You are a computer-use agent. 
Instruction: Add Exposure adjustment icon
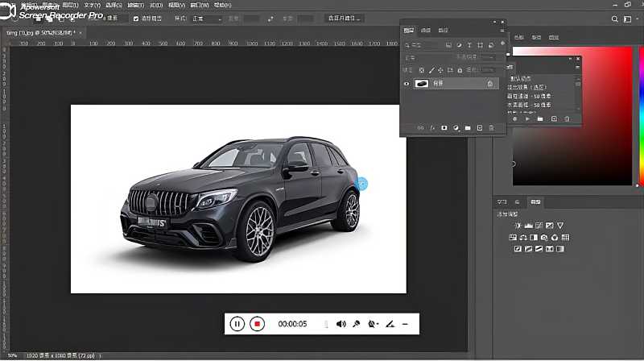tap(550, 226)
